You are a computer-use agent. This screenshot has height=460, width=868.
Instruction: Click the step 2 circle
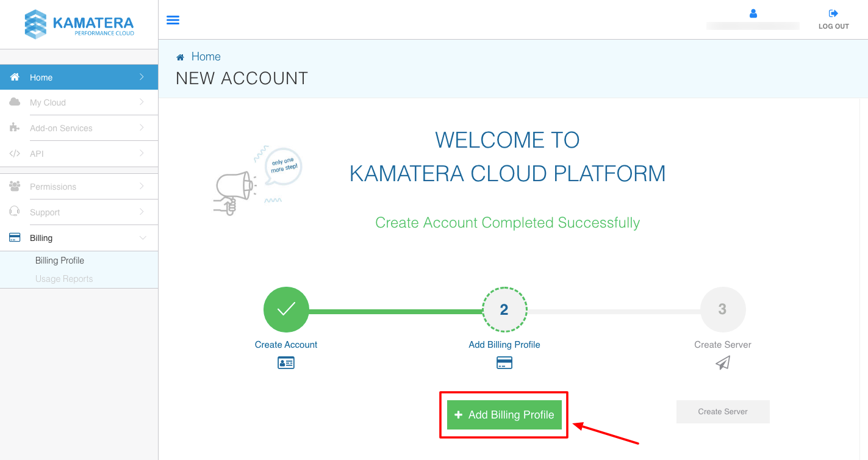(504, 309)
